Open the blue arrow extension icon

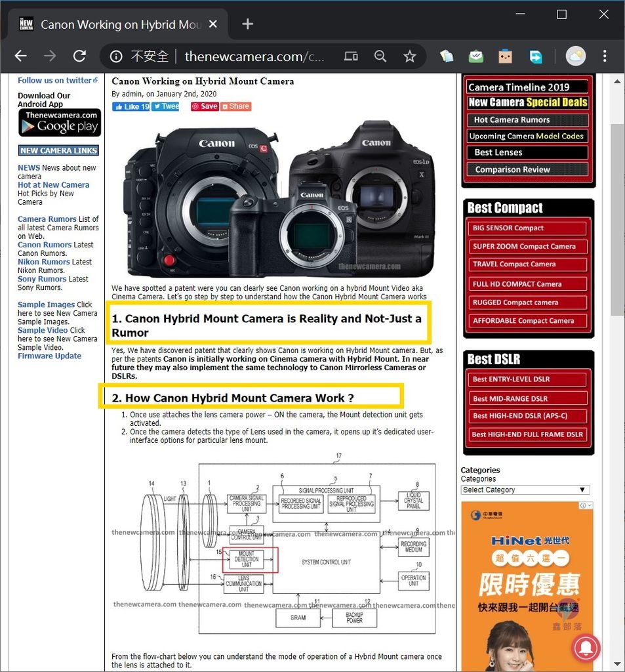coord(535,56)
